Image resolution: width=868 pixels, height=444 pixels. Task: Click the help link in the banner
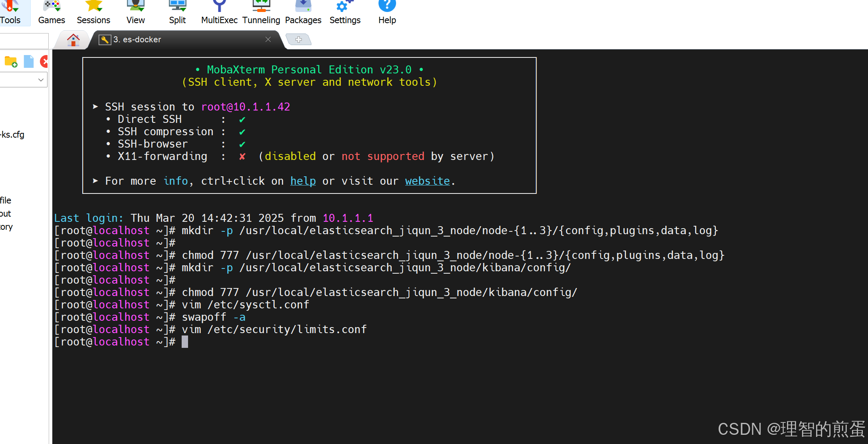[303, 181]
